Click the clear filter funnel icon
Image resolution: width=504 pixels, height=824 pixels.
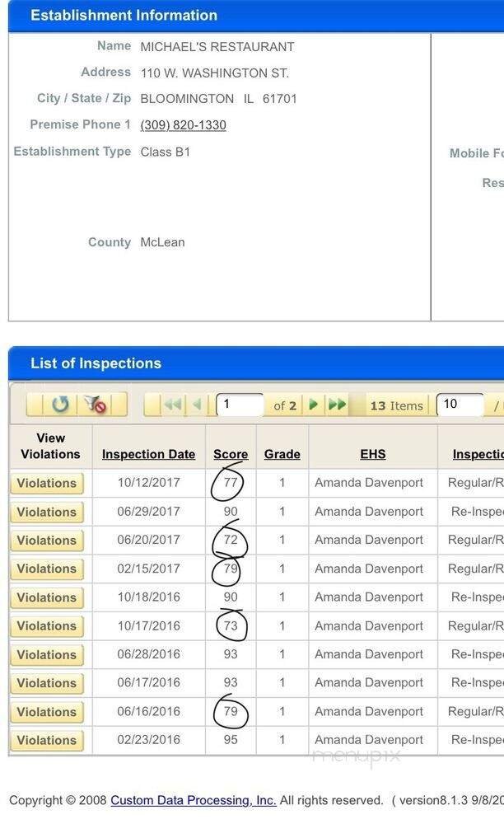95,405
